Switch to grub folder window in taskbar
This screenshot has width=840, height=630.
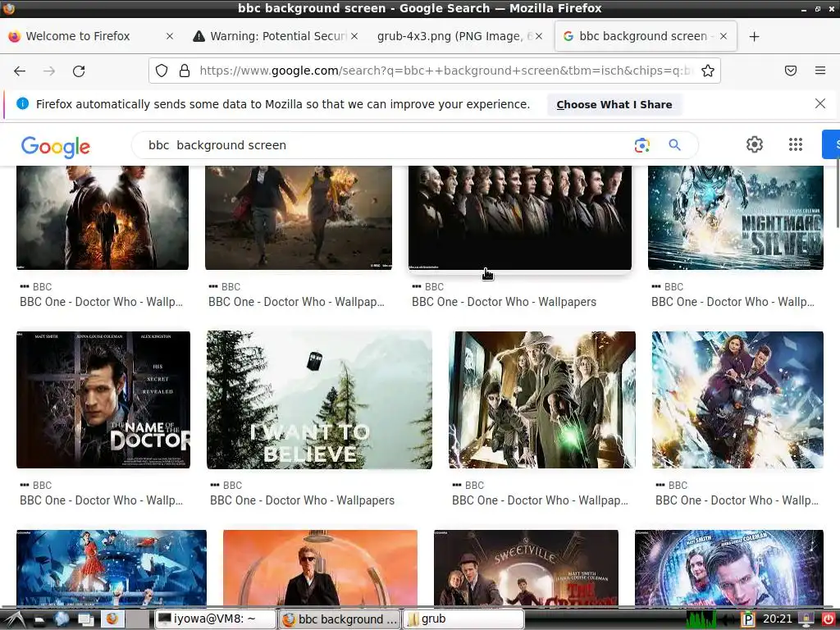click(462, 619)
